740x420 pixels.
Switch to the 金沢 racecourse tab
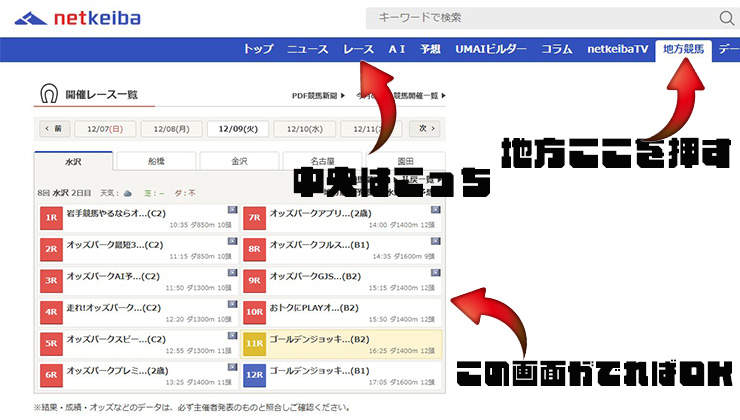click(x=238, y=161)
